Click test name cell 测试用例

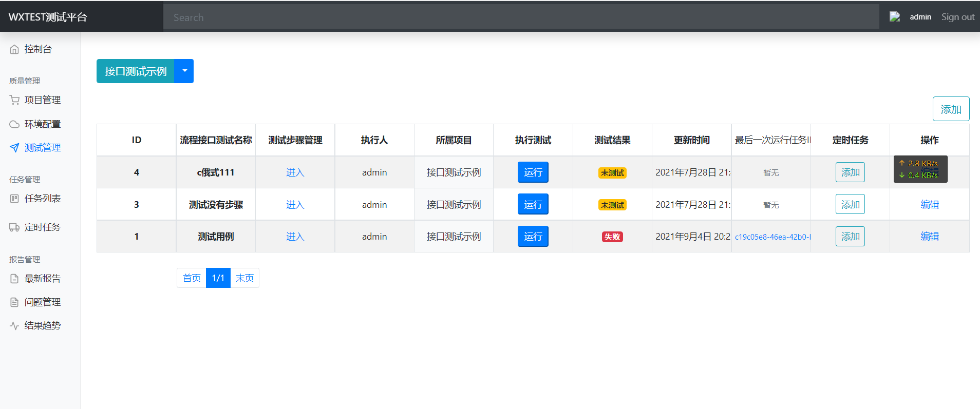click(x=216, y=237)
